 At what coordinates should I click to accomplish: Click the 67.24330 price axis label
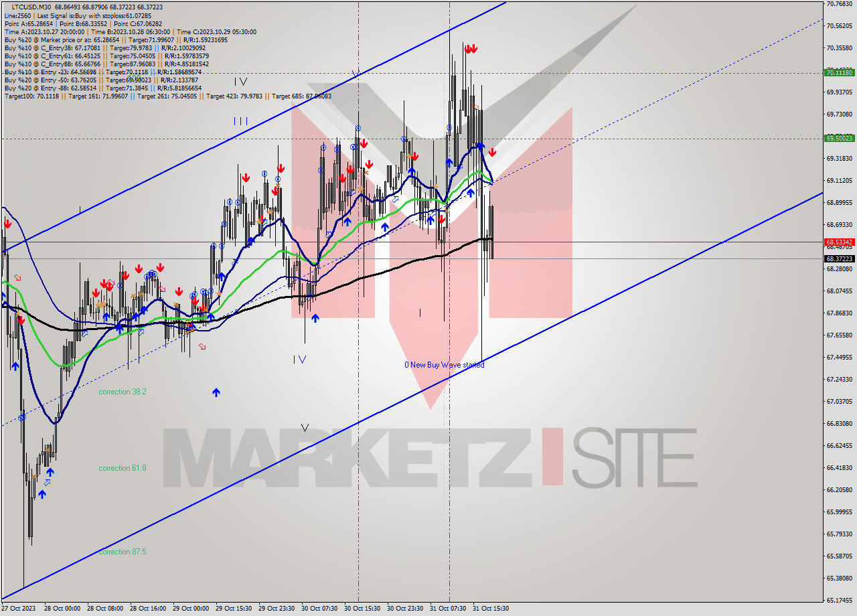click(x=840, y=380)
